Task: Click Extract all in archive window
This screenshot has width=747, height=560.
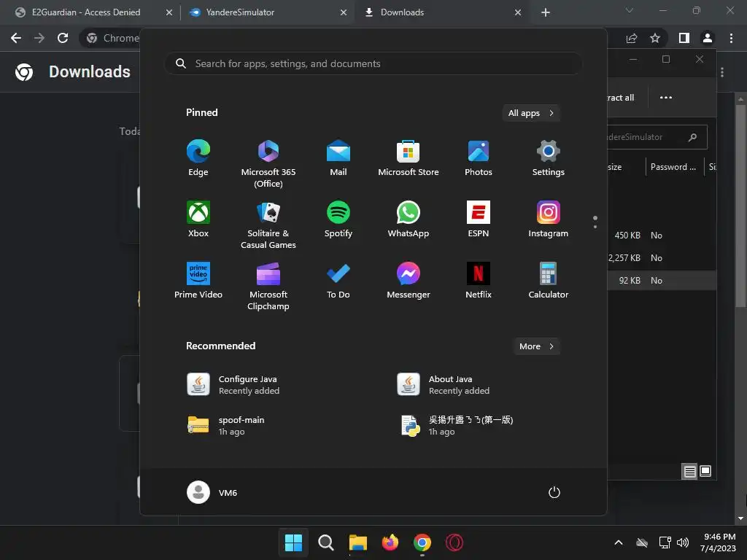Action: [620, 98]
